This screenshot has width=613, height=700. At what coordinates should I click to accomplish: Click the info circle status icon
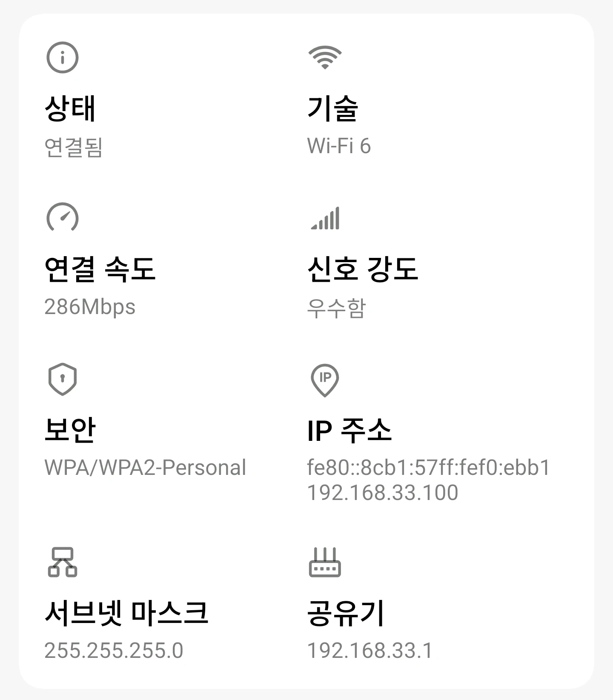click(62, 57)
